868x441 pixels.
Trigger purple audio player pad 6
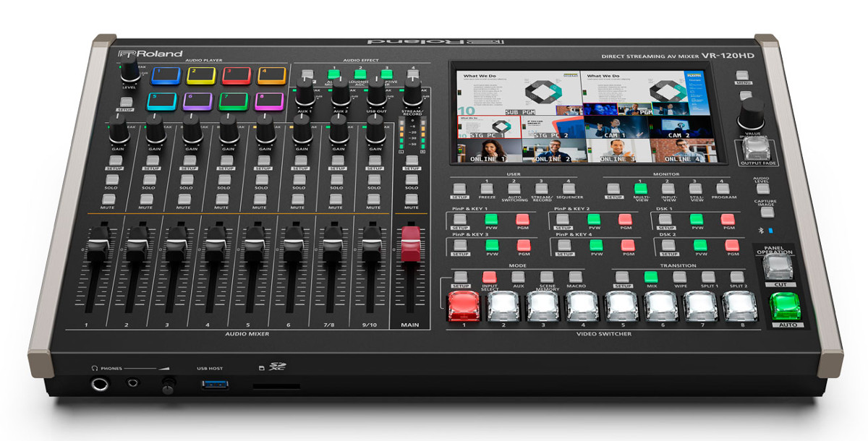pos(197,100)
